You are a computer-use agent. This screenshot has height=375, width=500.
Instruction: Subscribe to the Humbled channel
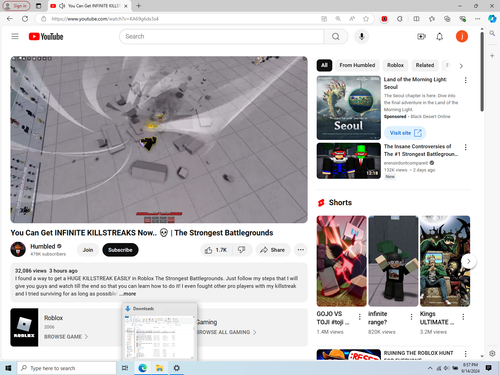pos(120,250)
